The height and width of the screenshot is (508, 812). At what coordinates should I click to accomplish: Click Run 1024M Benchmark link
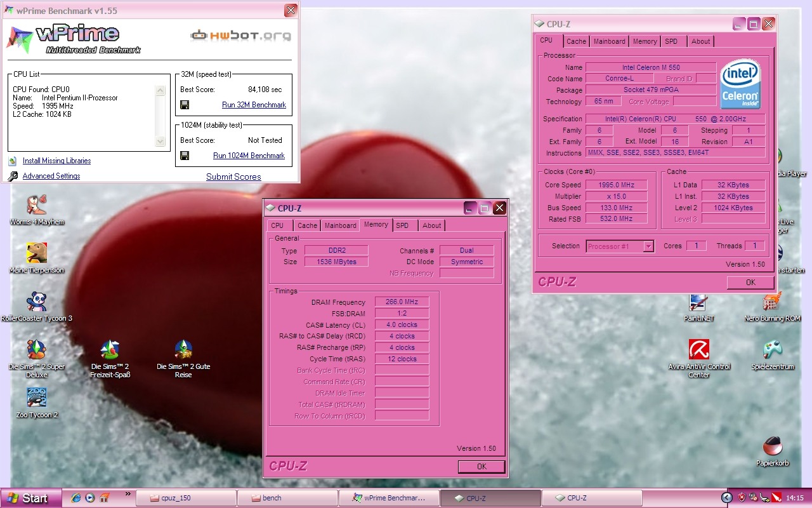coord(249,156)
